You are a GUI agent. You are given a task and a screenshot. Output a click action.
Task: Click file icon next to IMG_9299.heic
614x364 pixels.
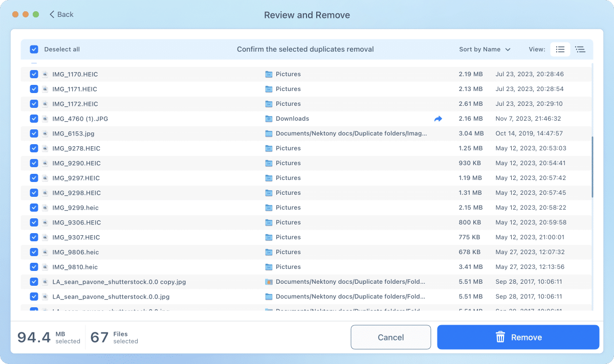(x=46, y=208)
